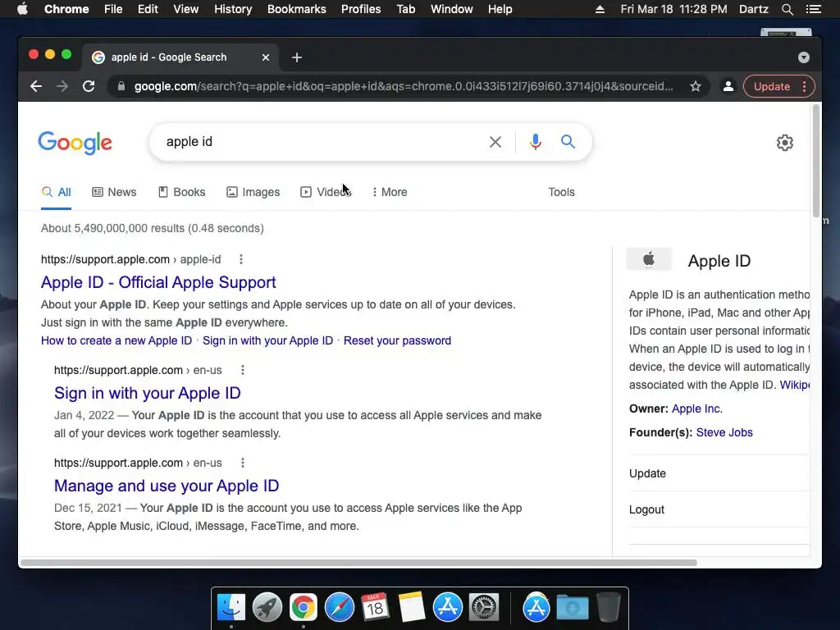This screenshot has height=630, width=840.
Task: Open Safari from the Dock
Action: pyautogui.click(x=339, y=608)
